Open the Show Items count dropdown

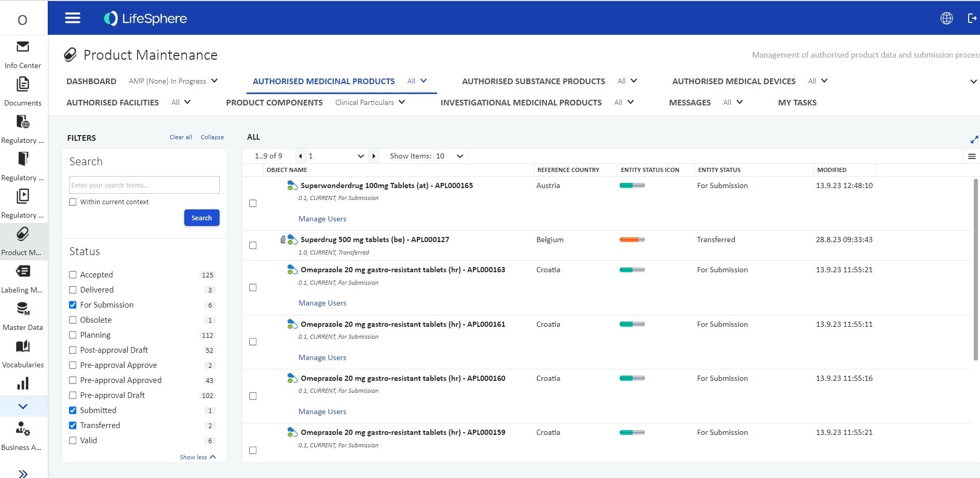450,156
